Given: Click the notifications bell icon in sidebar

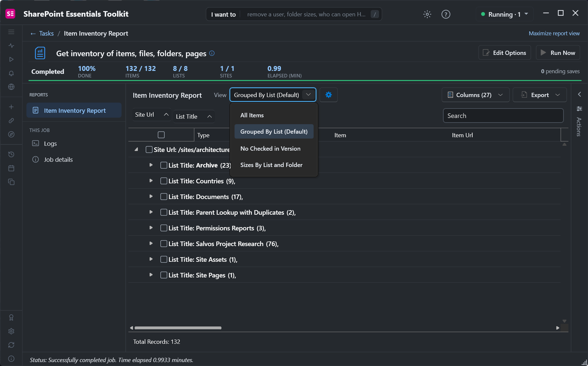Looking at the screenshot, I should click(11, 73).
